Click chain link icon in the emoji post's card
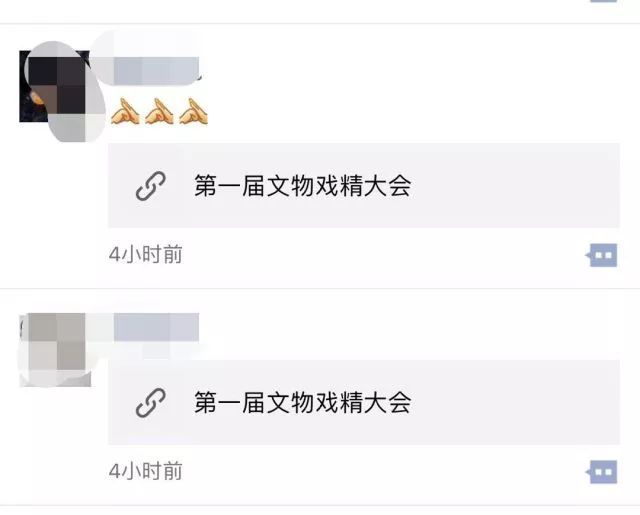Screen dimensions: 640x515 pos(151,186)
